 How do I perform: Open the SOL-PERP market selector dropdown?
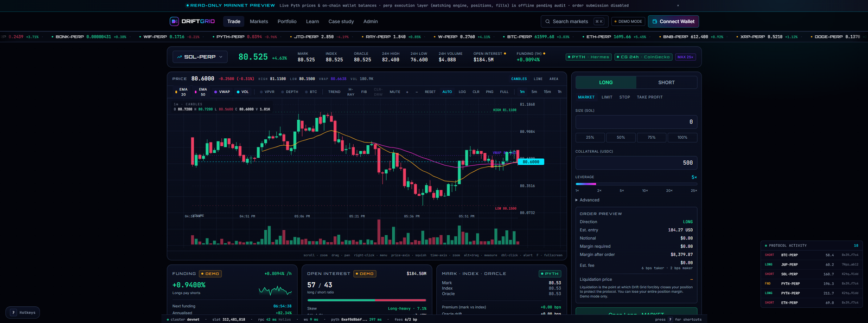click(x=200, y=57)
